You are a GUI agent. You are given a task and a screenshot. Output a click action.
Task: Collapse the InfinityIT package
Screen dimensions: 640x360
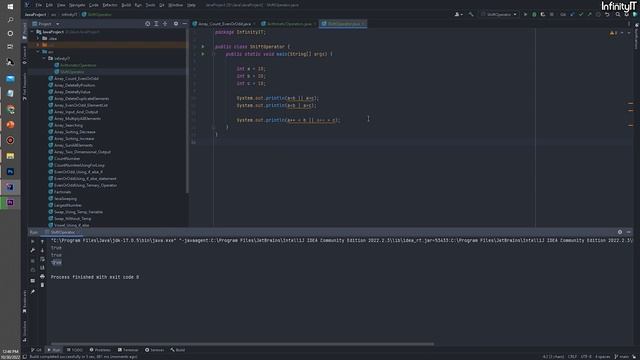44,58
